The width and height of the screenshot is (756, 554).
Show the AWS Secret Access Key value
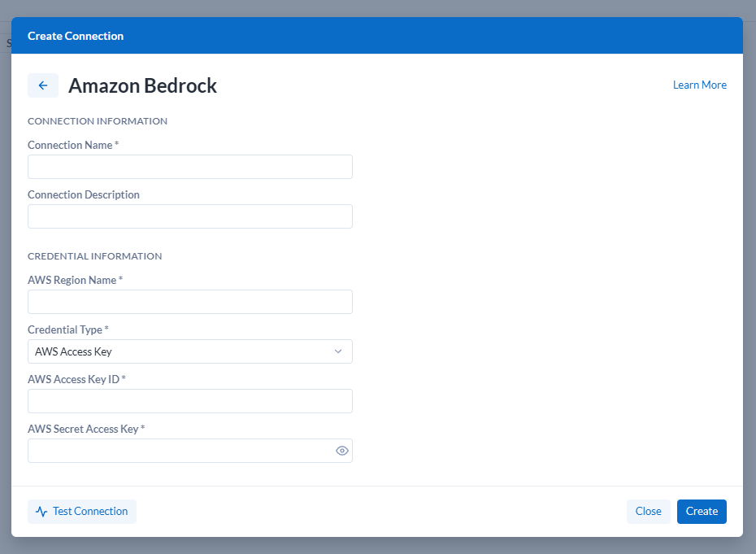click(342, 451)
